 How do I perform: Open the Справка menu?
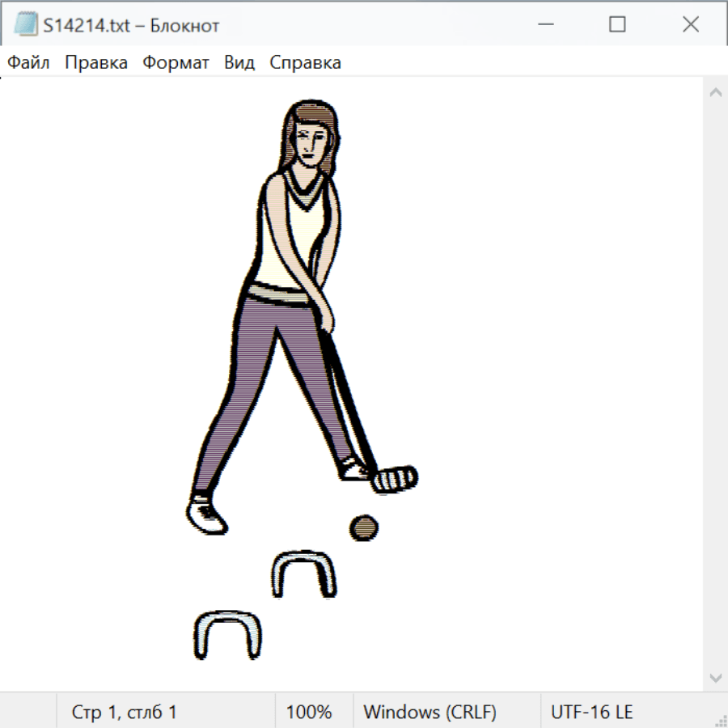tap(305, 63)
